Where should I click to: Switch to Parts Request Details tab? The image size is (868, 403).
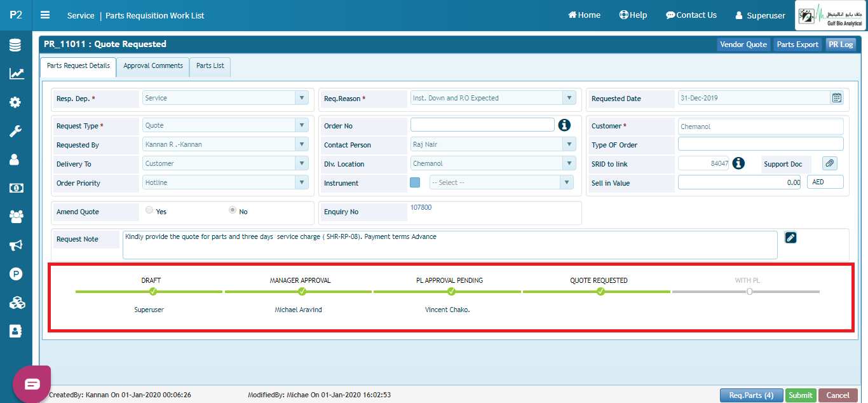point(78,67)
